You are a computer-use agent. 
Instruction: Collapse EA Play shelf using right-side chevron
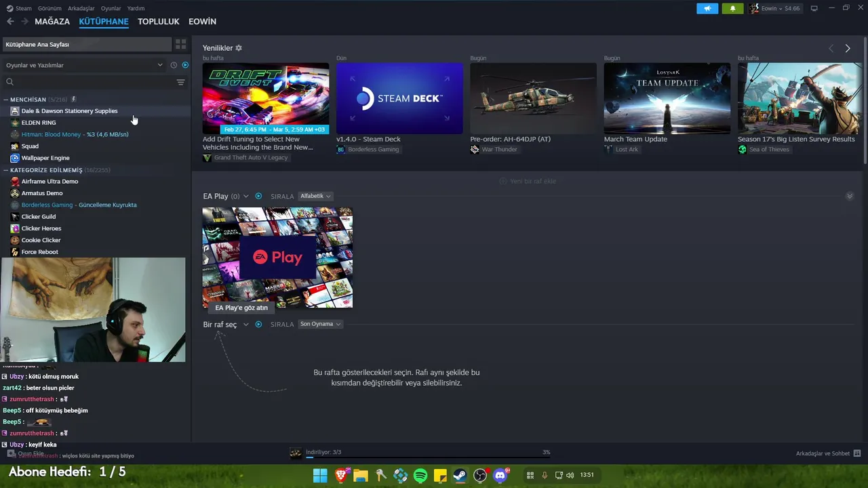[x=850, y=196]
